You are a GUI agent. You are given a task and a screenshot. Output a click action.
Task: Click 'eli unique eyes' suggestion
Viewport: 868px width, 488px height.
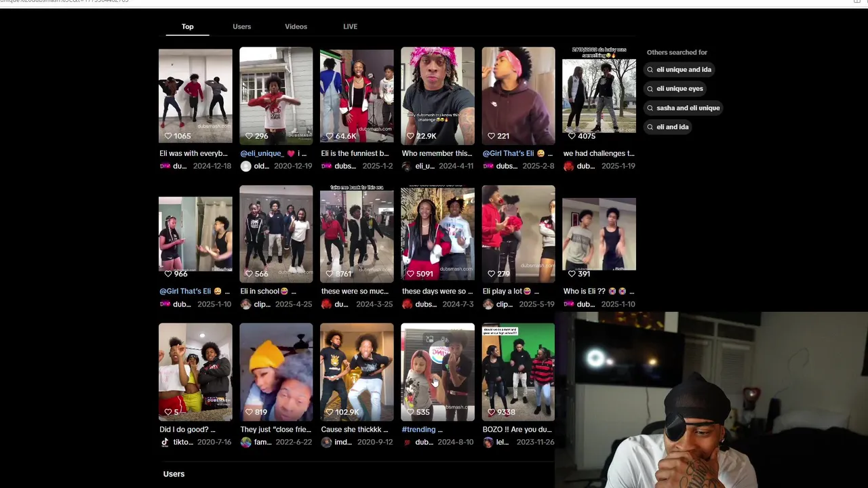[x=675, y=88]
